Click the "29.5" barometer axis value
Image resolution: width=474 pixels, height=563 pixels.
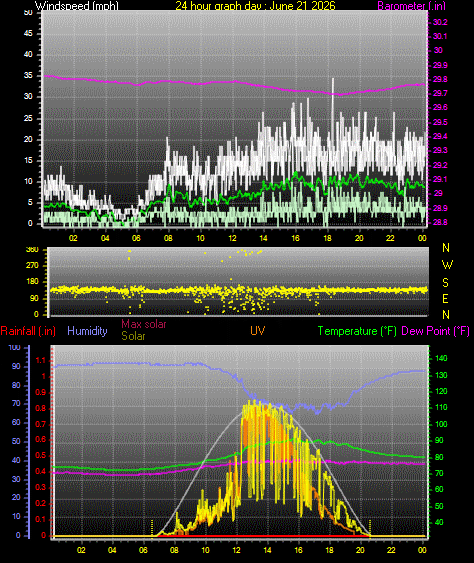tap(440, 122)
